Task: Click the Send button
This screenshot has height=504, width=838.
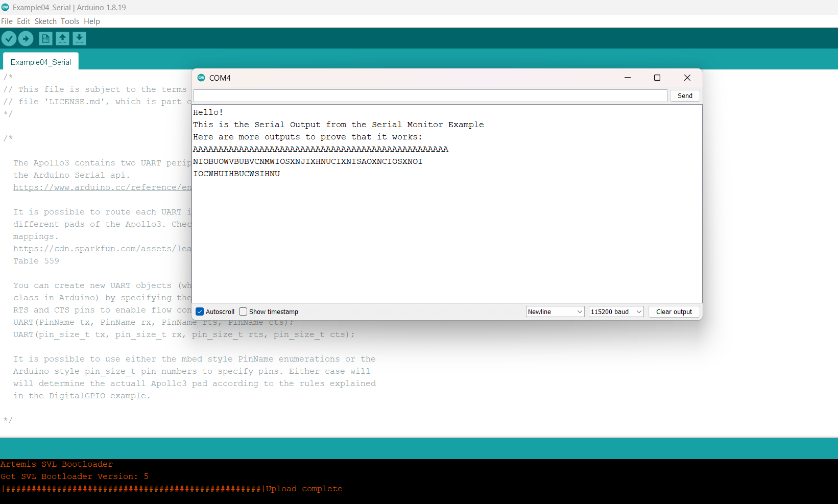Action: (685, 95)
